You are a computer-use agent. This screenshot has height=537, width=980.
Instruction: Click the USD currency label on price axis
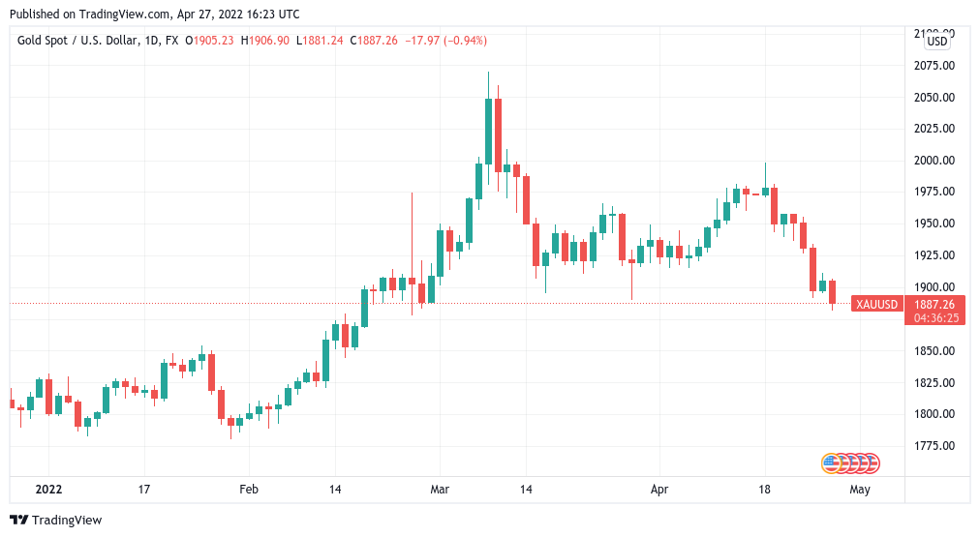pos(936,42)
